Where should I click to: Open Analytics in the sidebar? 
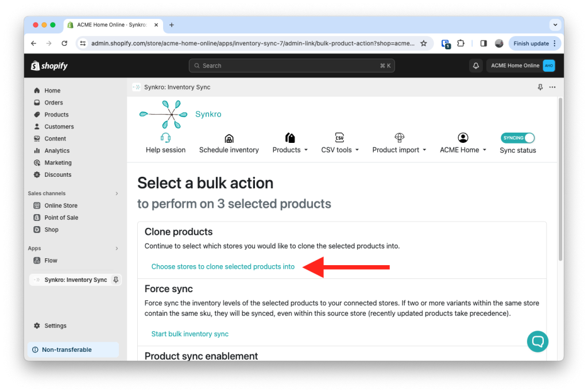pyautogui.click(x=57, y=151)
